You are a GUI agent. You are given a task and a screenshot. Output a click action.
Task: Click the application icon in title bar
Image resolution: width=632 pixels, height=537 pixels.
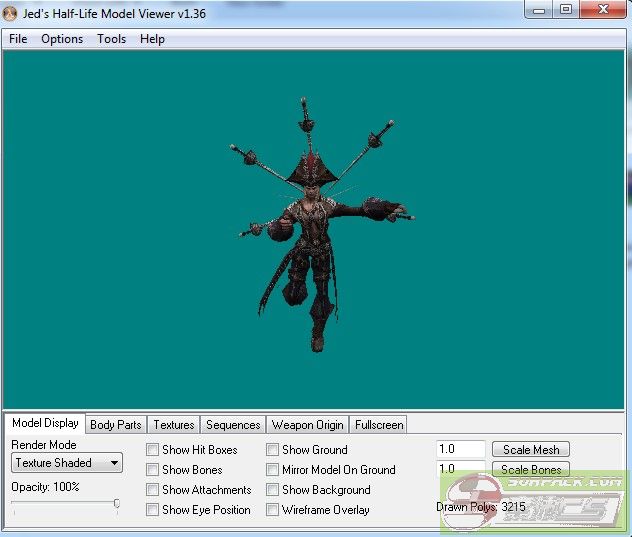[x=10, y=13]
